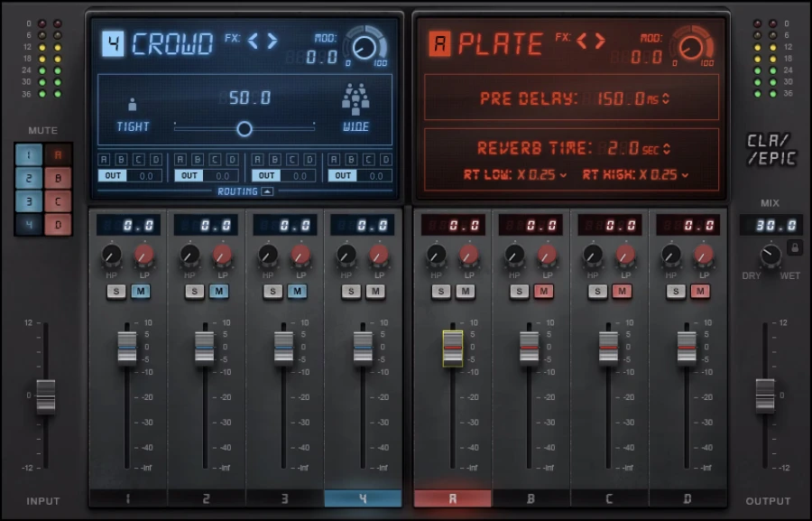Click the 4 badge next to CROWD
The width and height of the screenshot is (812, 521).
(113, 43)
